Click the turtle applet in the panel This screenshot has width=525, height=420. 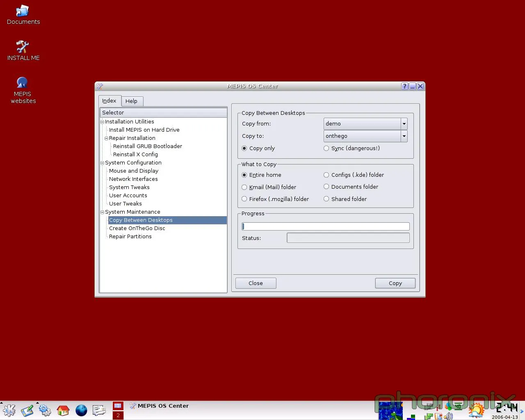tap(390, 411)
